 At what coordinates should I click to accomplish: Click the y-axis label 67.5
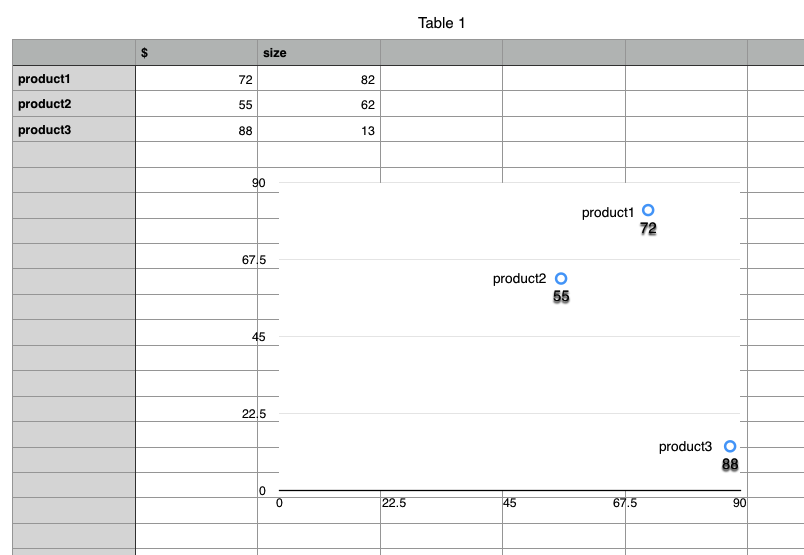[254, 260]
